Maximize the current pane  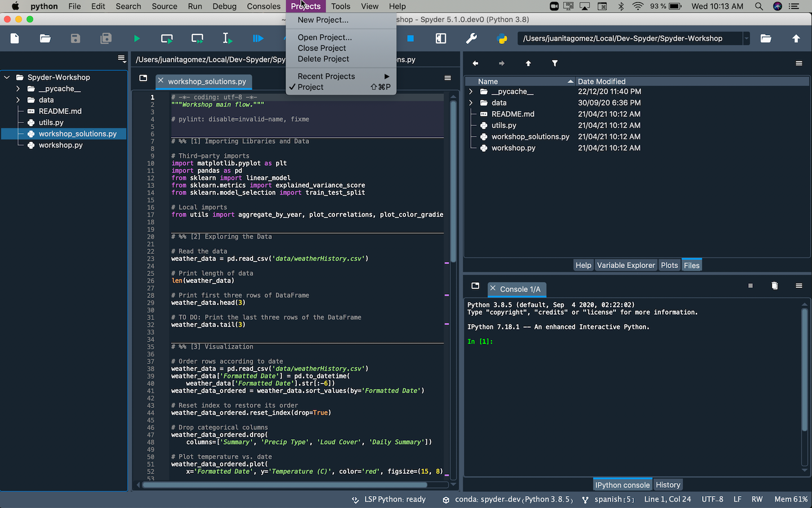440,38
